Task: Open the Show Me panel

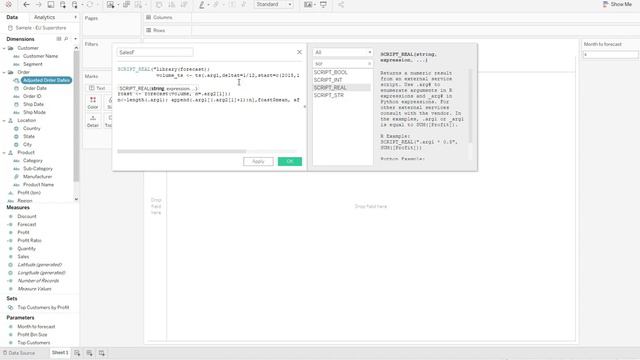Action: [617, 4]
